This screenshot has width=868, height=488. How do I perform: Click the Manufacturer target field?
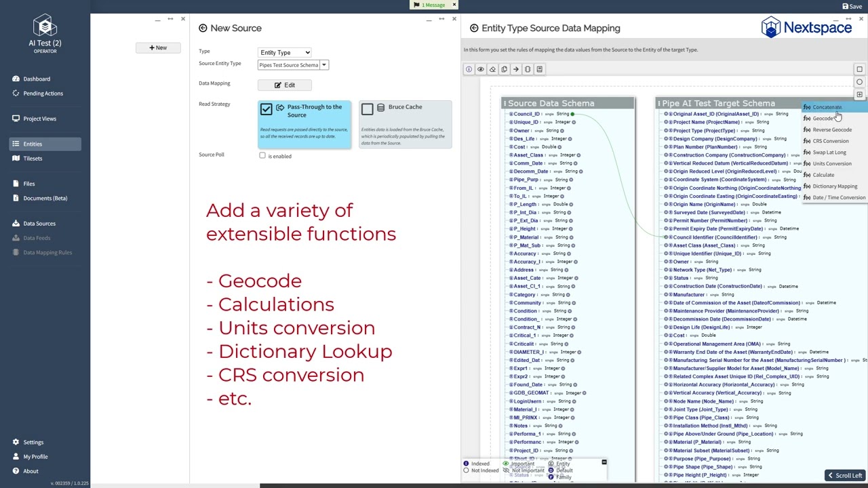pos(689,295)
